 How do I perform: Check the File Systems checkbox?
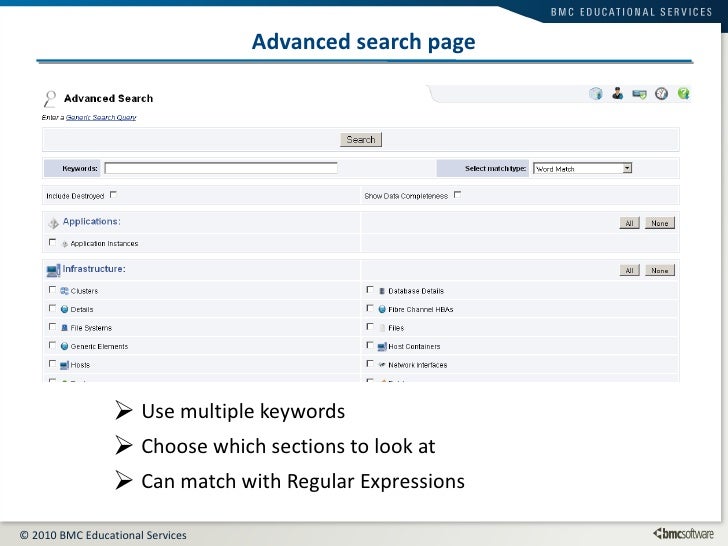click(52, 327)
